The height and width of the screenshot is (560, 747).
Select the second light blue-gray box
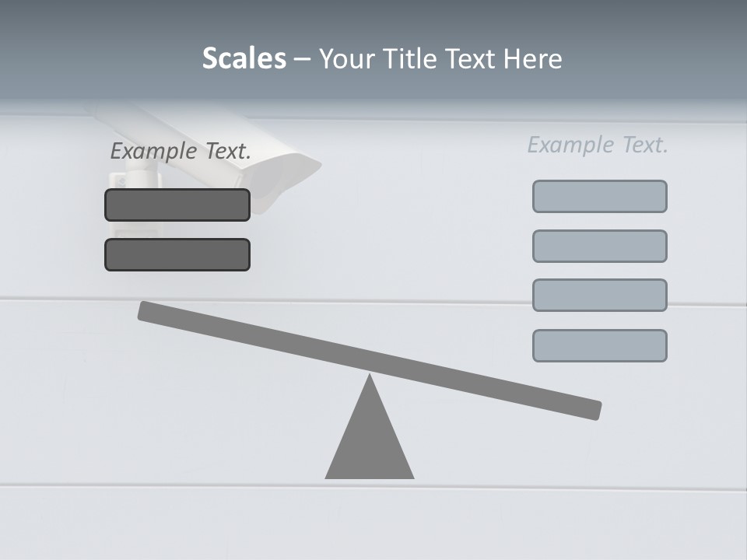point(599,246)
